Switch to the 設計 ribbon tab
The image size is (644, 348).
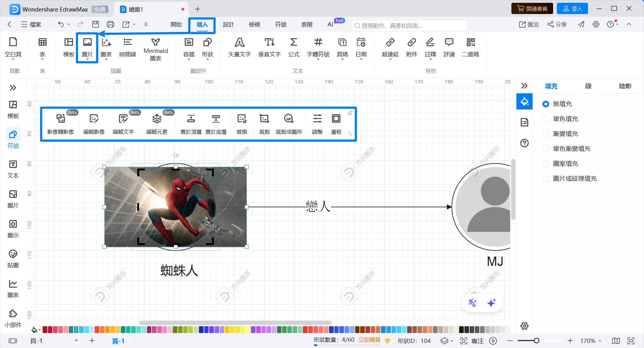[x=228, y=24]
